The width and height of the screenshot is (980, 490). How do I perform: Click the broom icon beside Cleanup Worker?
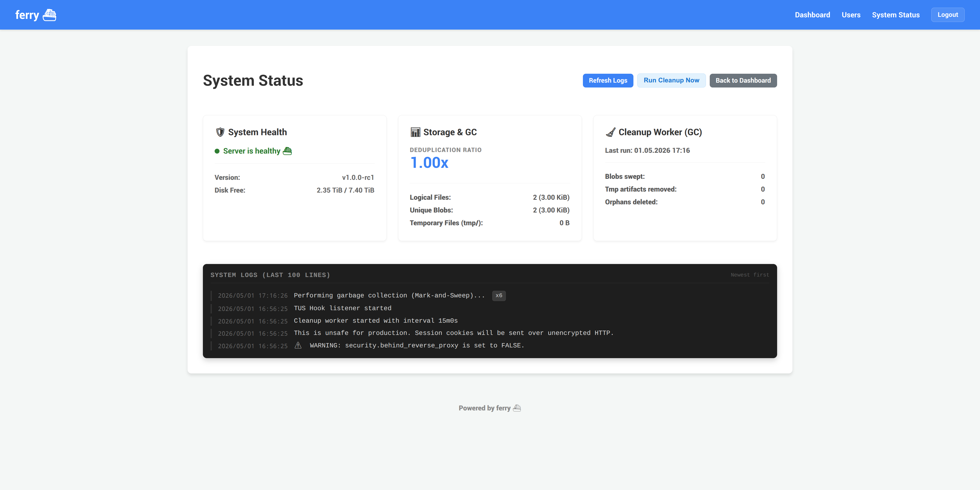tap(610, 132)
